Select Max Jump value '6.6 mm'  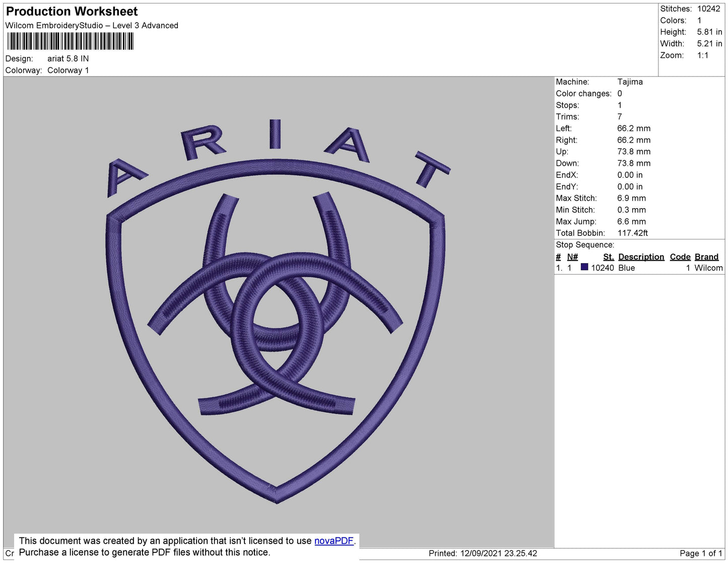click(631, 221)
